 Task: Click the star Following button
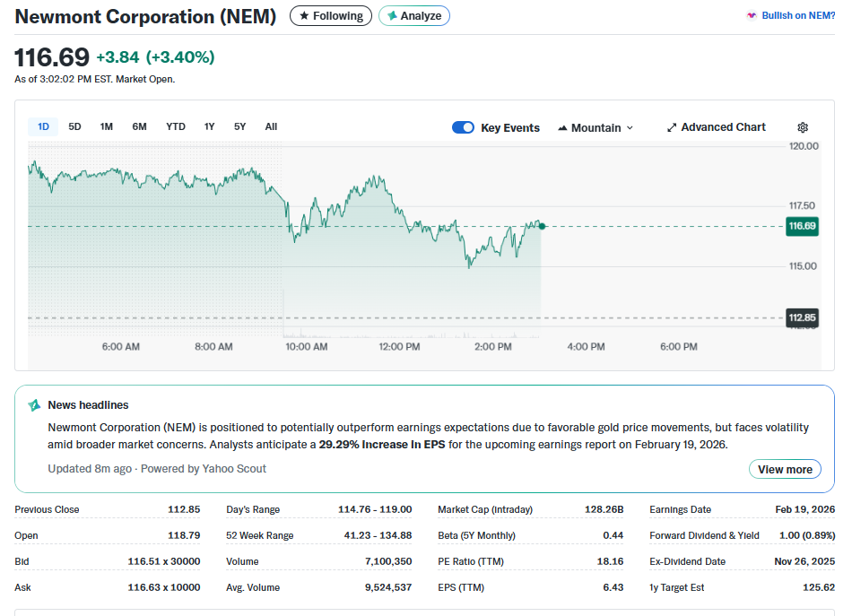point(330,16)
